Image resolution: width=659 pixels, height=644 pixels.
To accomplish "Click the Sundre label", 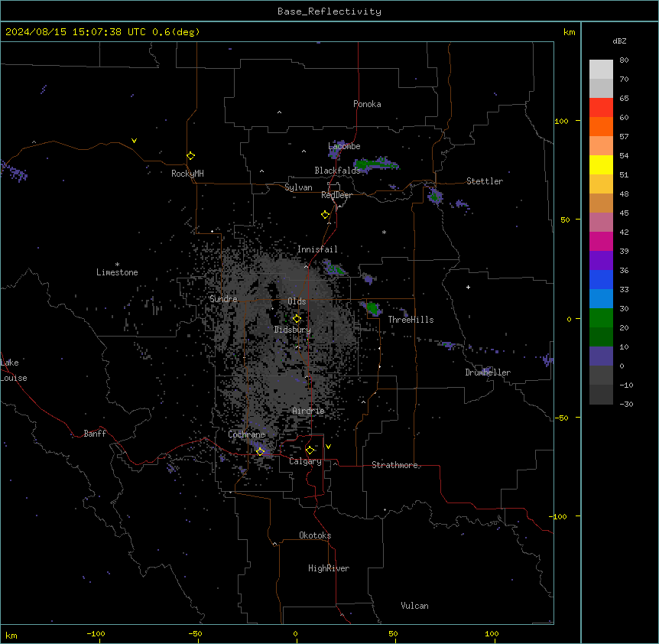I will 223,299.
